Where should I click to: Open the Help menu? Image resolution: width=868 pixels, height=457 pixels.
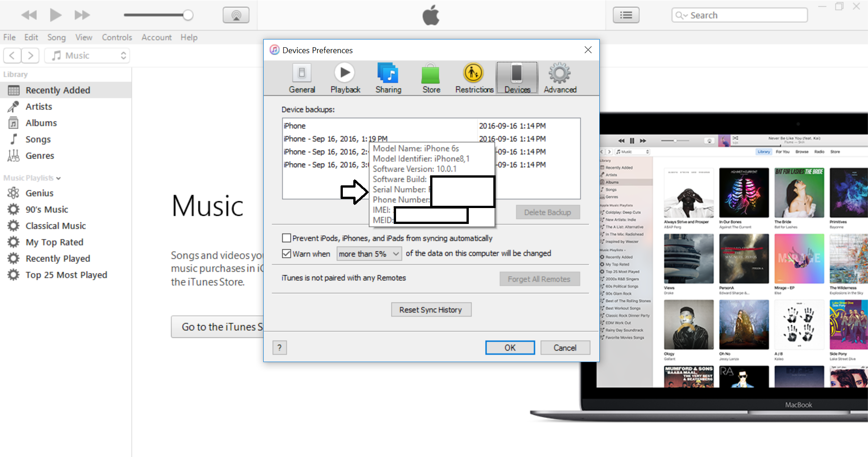(189, 37)
